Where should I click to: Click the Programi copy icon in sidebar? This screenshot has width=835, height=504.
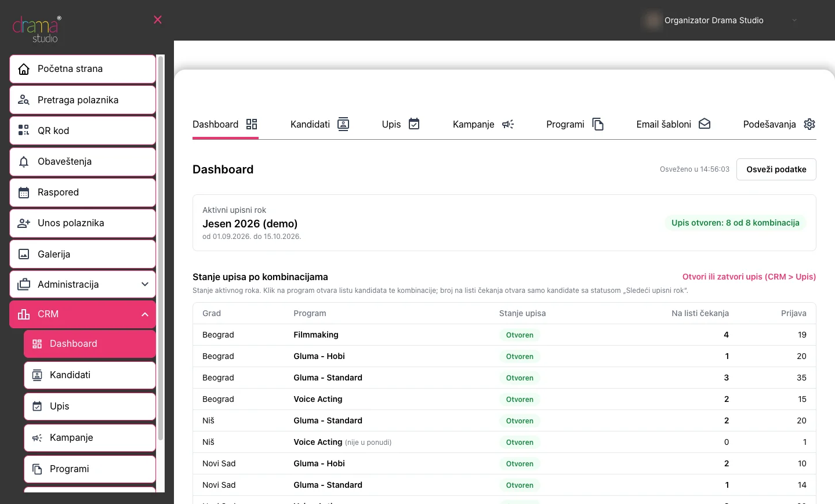tap(37, 469)
